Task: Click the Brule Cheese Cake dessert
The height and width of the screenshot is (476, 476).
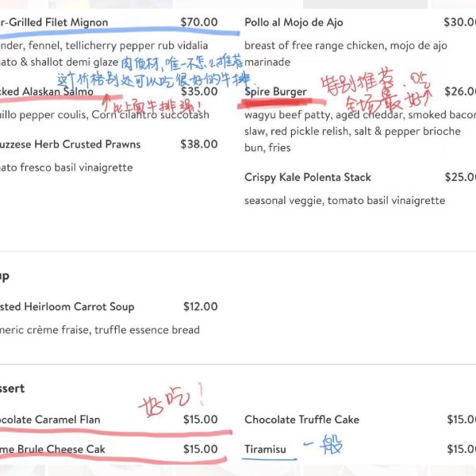Action: (x=52, y=449)
